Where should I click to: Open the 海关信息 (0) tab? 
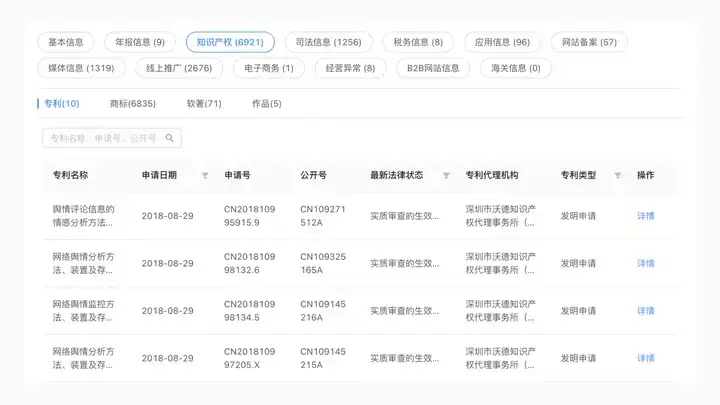(516, 68)
